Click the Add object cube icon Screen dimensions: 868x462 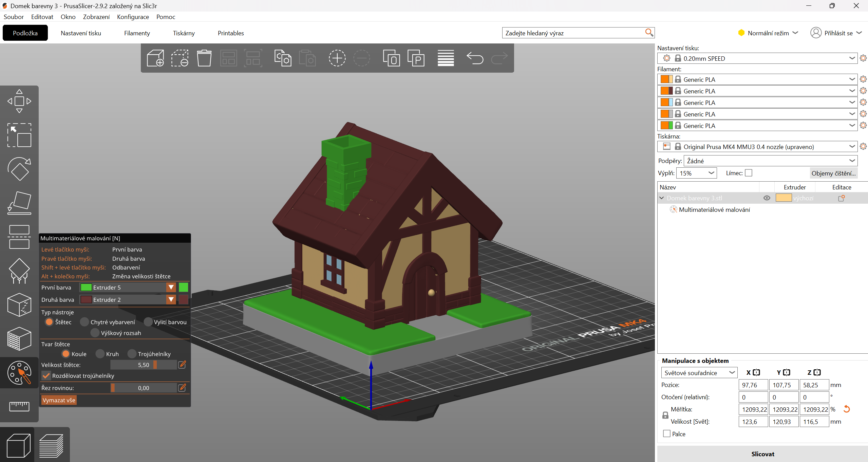pyautogui.click(x=155, y=58)
